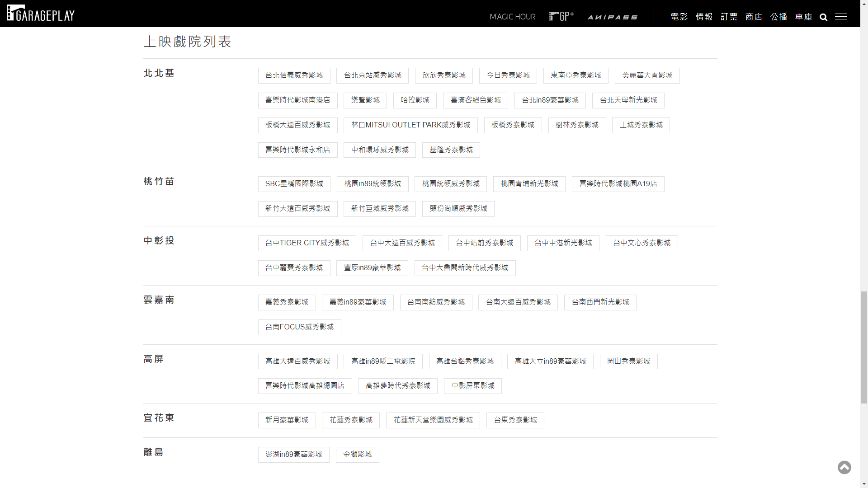
Task: Pick 板橋秀泰影城 theater
Action: (x=513, y=125)
